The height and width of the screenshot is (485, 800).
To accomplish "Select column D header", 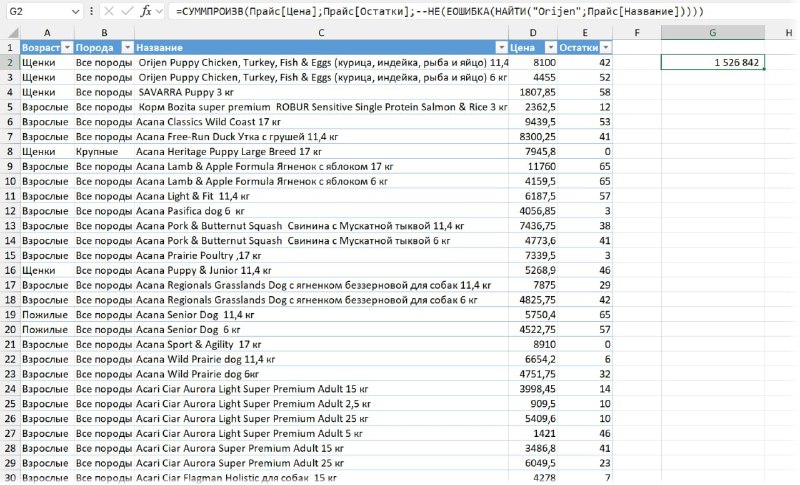I will click(x=533, y=33).
